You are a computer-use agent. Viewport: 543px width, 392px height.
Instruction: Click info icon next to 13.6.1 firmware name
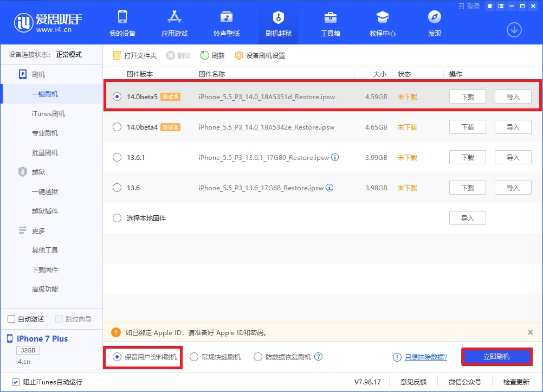[x=335, y=157]
